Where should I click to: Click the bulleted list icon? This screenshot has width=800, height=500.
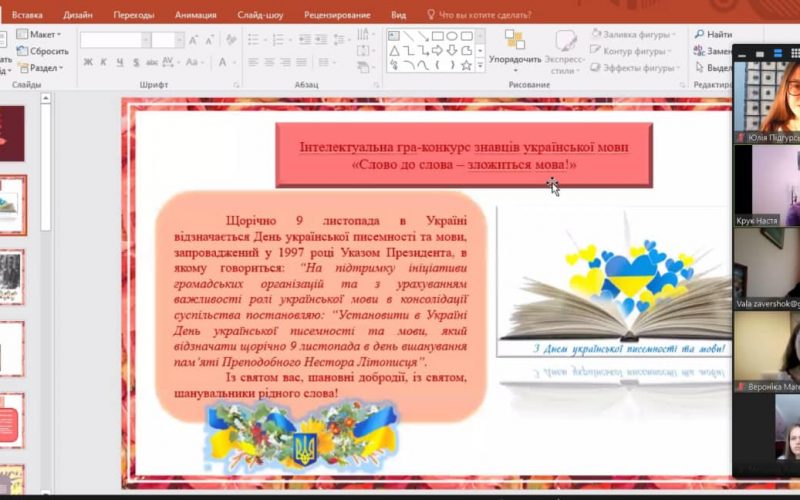(x=253, y=40)
